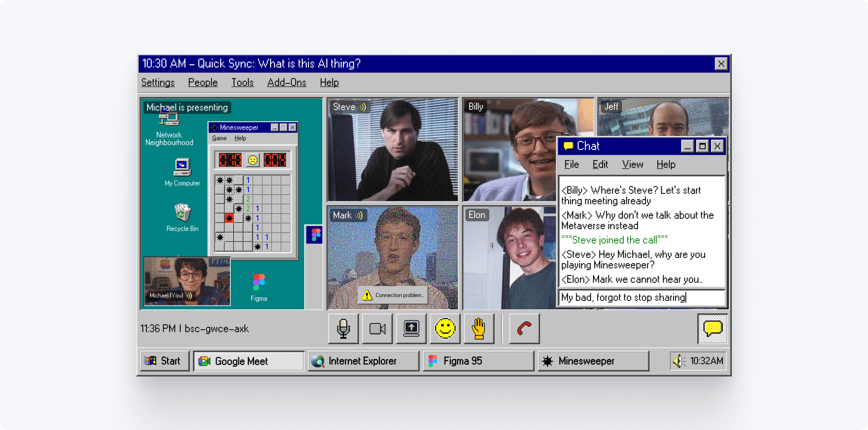
Task: Hang up with the red phone button
Action: (x=524, y=329)
